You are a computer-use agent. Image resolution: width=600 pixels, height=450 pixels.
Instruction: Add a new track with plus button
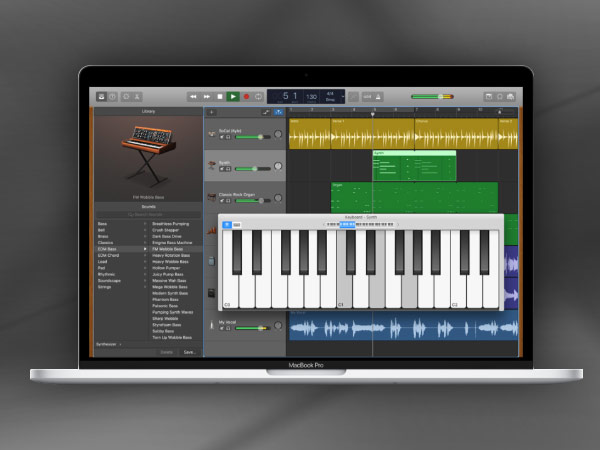coord(212,112)
